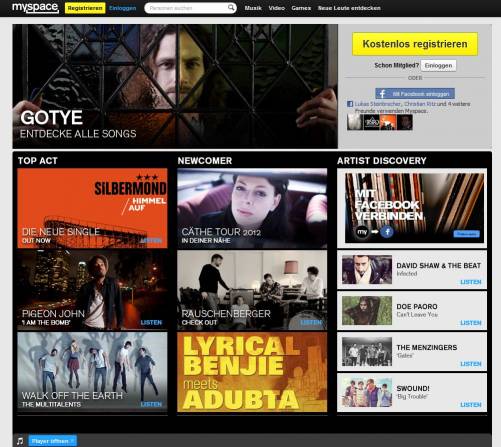Click the search magnifier icon
The height and width of the screenshot is (447, 501).
231,8
